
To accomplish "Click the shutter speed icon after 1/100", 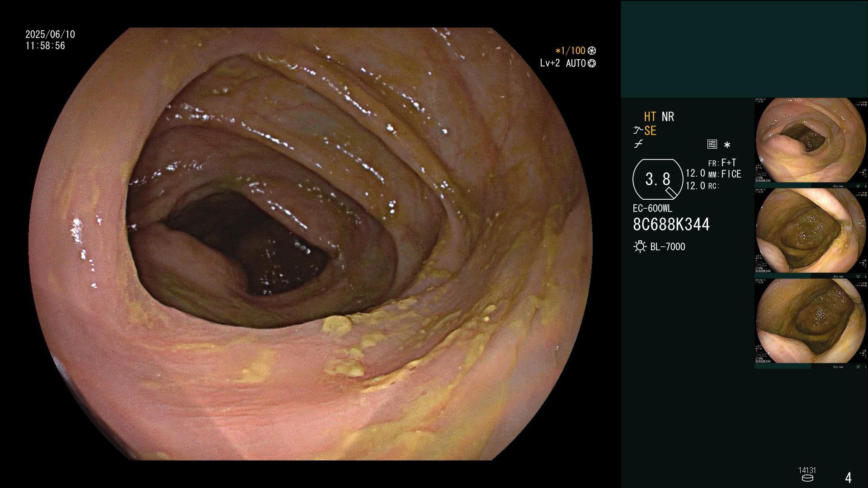I will (592, 51).
